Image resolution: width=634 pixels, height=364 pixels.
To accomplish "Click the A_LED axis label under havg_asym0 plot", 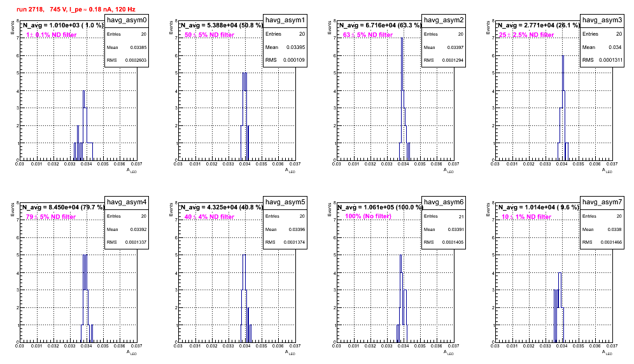I will (132, 171).
